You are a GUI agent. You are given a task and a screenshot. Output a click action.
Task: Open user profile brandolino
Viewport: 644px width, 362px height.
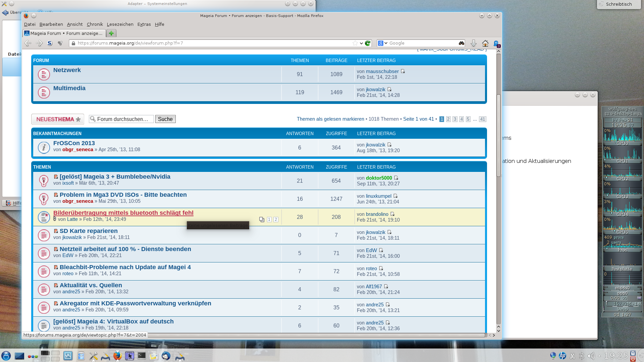point(377,214)
